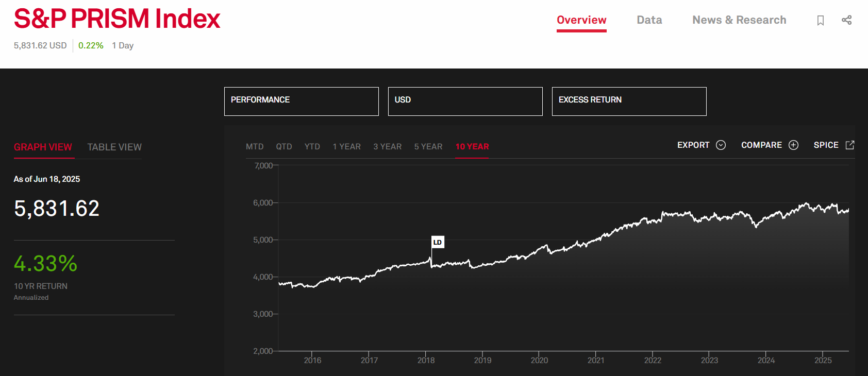Screen dimensions: 868x376
Task: Click the 5,831.62 USD header value
Action: coord(40,45)
